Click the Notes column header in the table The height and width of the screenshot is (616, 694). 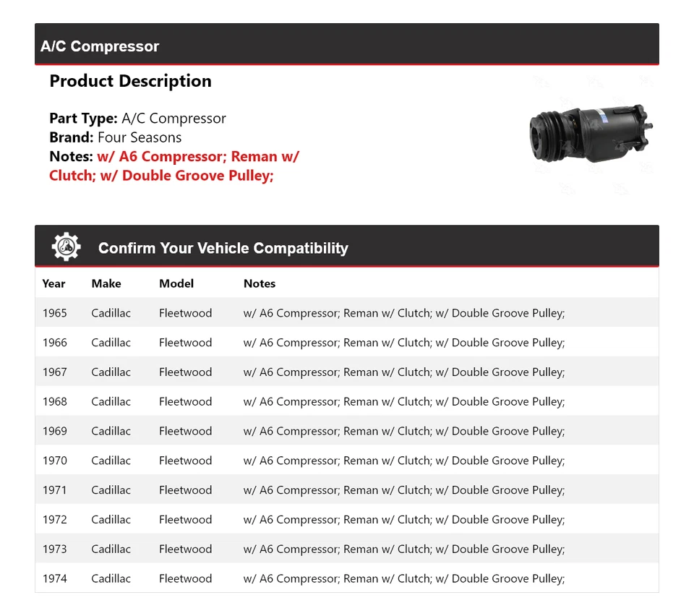(x=260, y=283)
